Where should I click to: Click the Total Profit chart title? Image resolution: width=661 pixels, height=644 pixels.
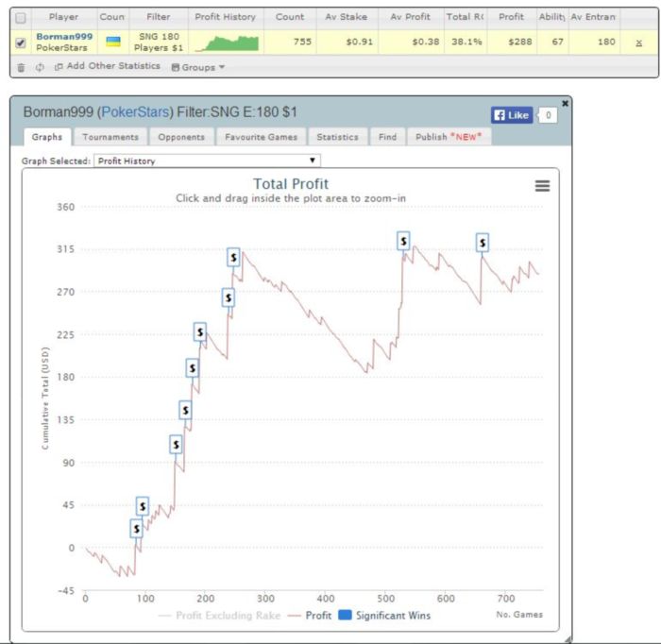point(291,184)
